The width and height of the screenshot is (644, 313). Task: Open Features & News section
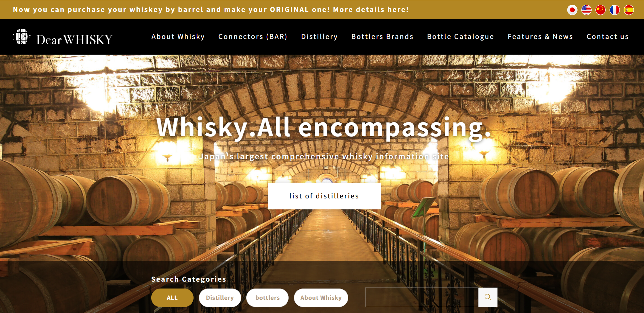click(540, 37)
